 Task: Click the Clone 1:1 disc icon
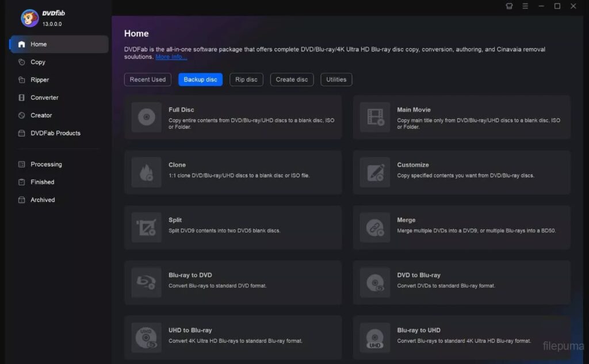pos(146,173)
